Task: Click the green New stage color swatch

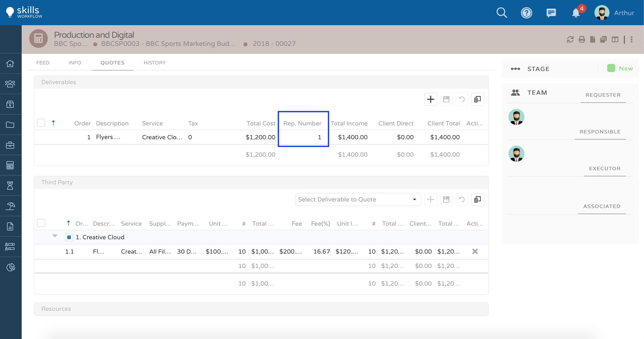Action: 611,68
